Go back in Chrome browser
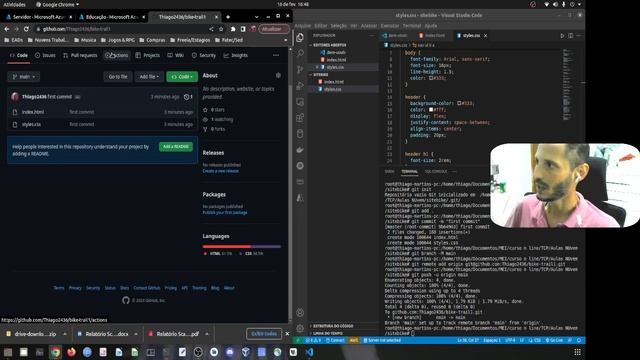 tap(7, 29)
